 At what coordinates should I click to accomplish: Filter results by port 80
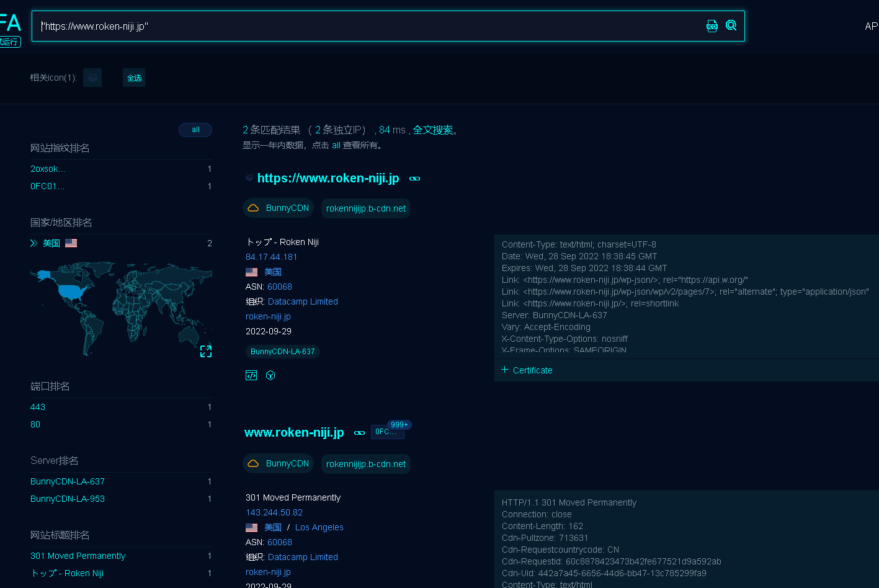35,424
